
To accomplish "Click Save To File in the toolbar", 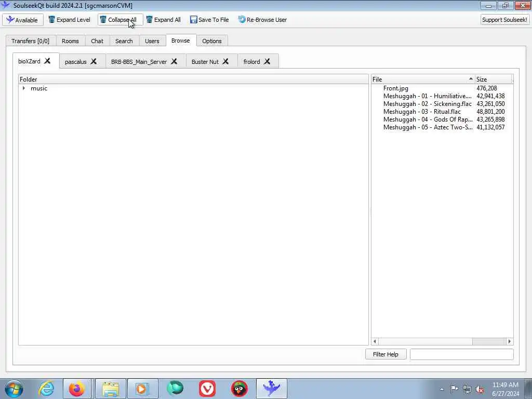I will coord(209,20).
